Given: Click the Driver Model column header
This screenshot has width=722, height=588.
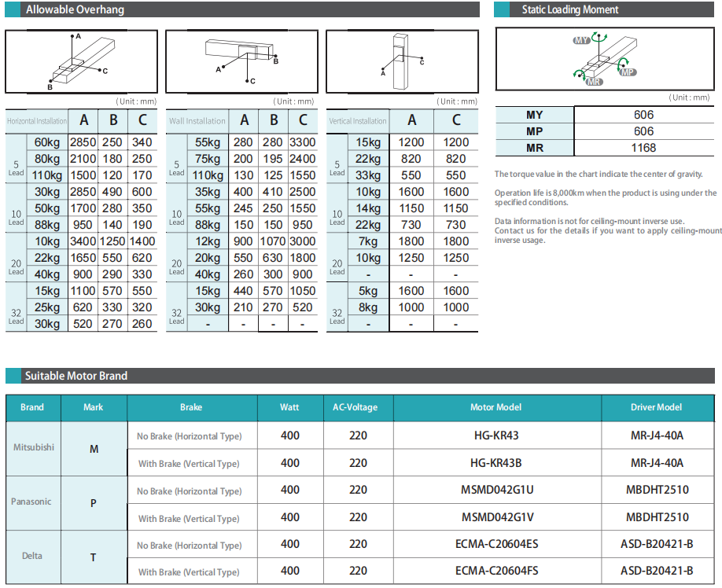Looking at the screenshot, I should click(656, 407).
